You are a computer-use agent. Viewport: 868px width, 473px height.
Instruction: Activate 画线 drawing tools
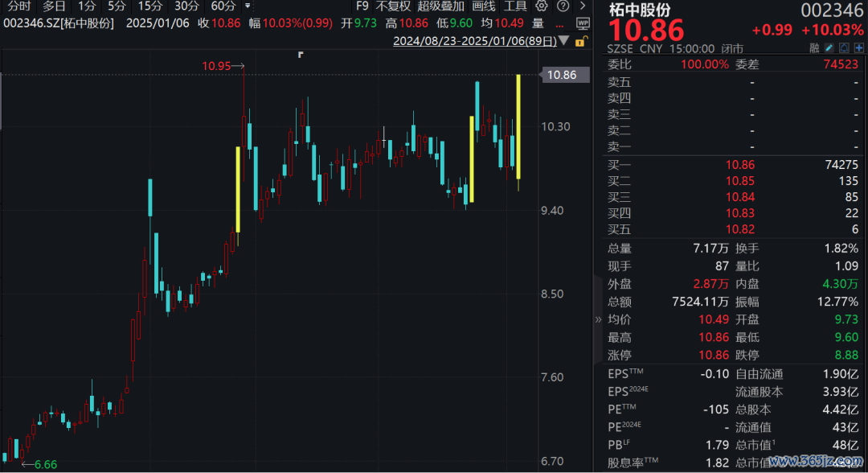click(483, 6)
